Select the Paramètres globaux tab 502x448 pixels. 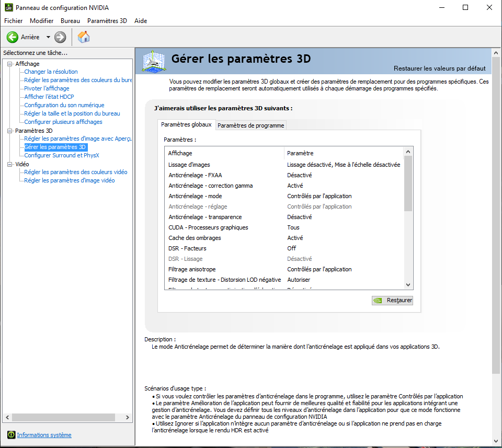tap(186, 124)
